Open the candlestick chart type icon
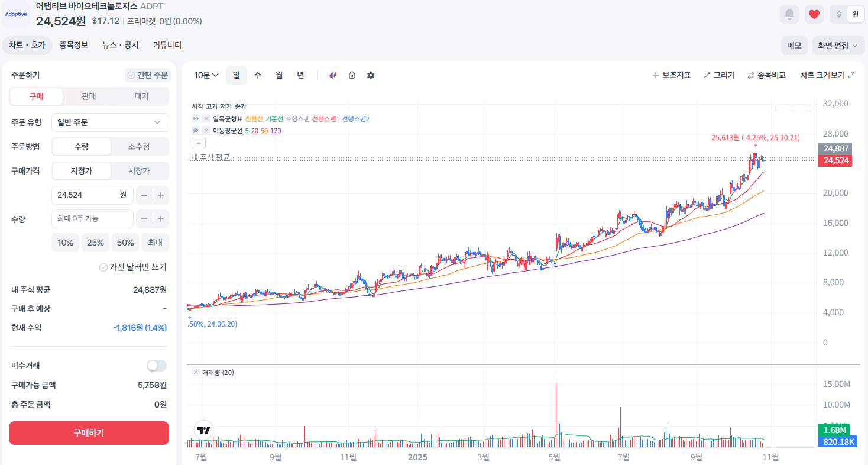868x465 pixels. tap(333, 75)
